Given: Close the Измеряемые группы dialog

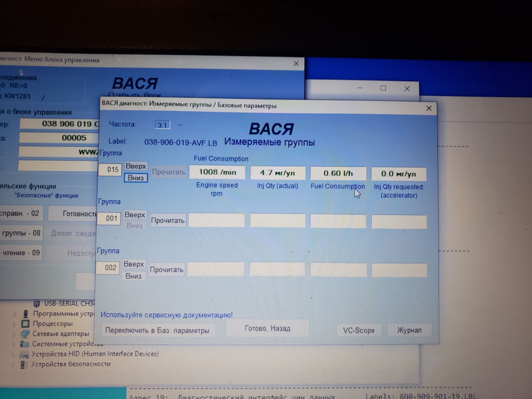Looking at the screenshot, I should pos(429,108).
